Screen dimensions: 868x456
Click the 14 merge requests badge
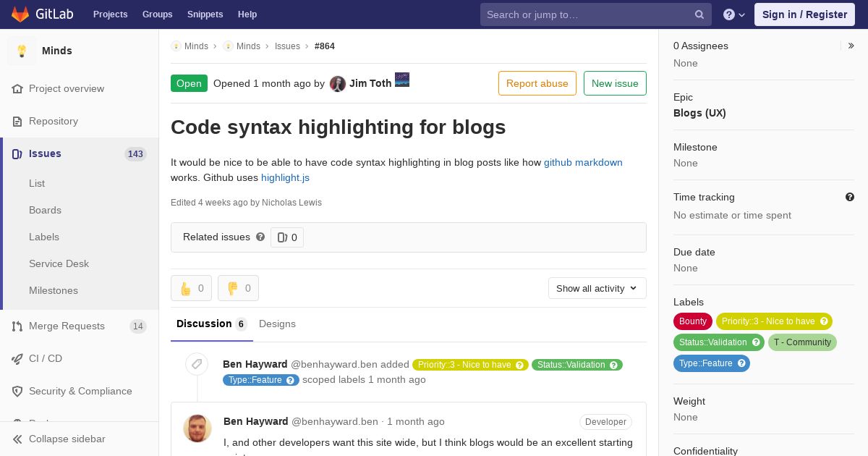[x=137, y=326]
